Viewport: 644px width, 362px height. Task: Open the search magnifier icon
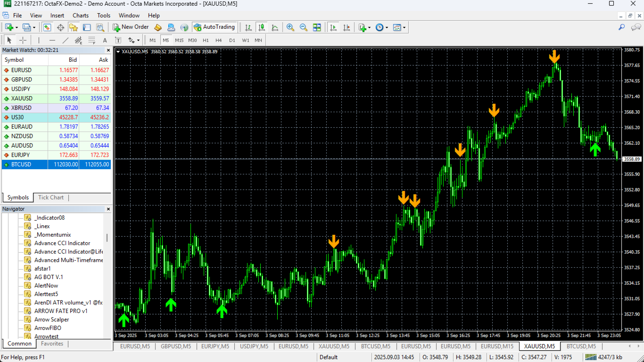(x=621, y=27)
